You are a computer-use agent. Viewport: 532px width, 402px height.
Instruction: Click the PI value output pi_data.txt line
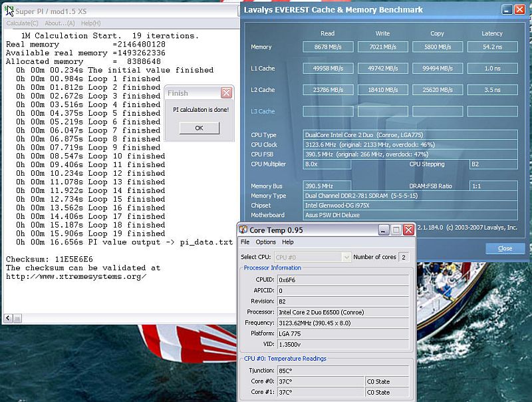124,242
